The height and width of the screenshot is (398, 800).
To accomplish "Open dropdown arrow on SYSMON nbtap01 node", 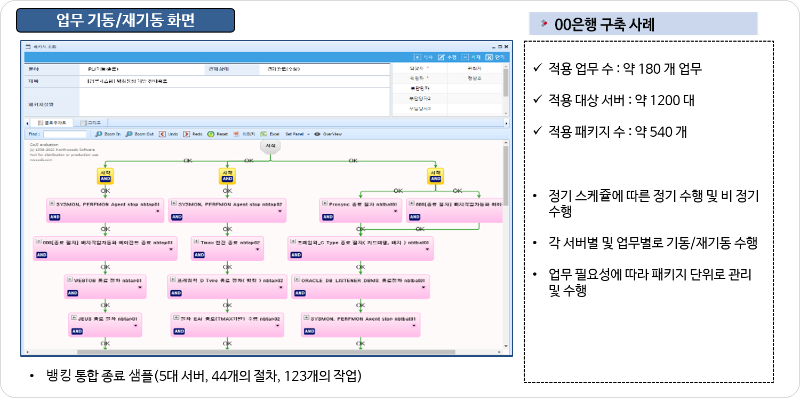I will coord(158,210).
